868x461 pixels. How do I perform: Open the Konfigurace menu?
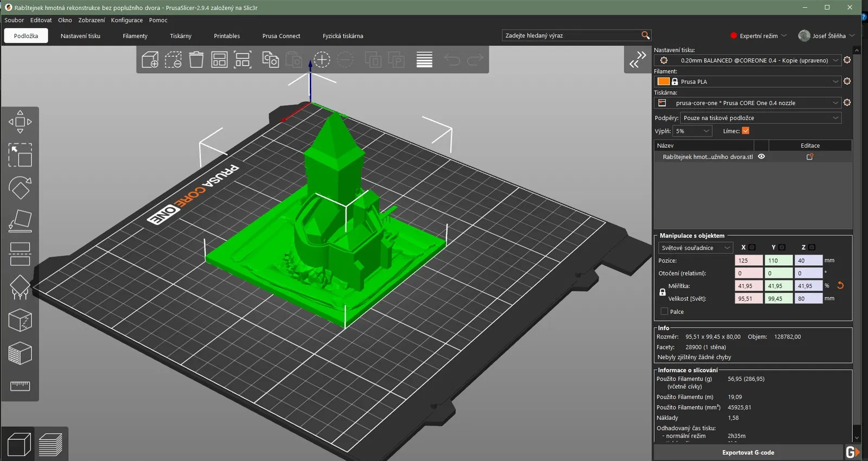(126, 20)
